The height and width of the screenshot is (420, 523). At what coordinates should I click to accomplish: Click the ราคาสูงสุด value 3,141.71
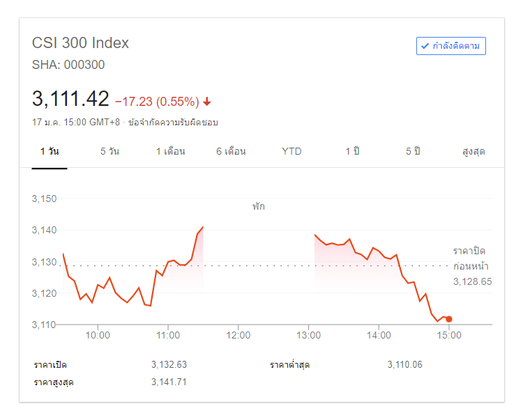tap(169, 382)
